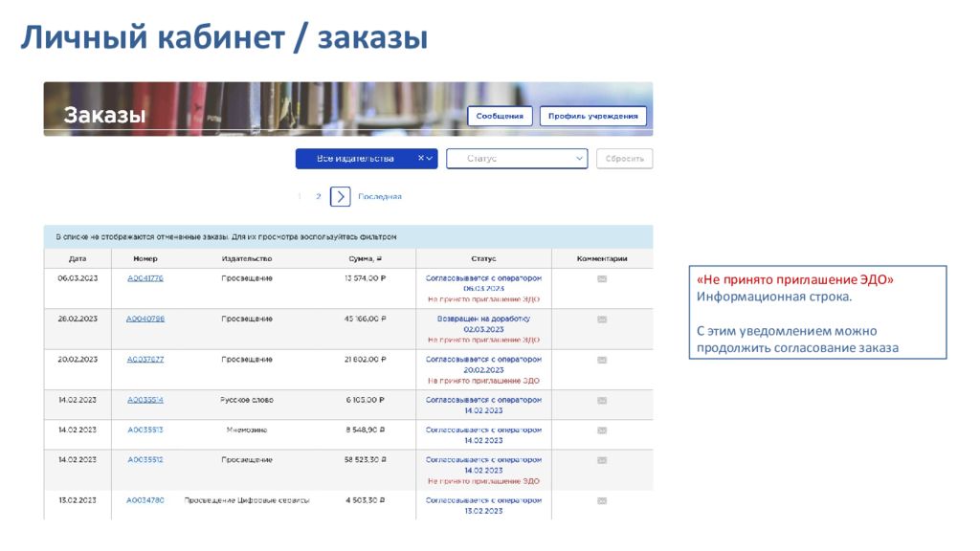
Task: Open comments envelope for order A0035514
Action: [602, 401]
